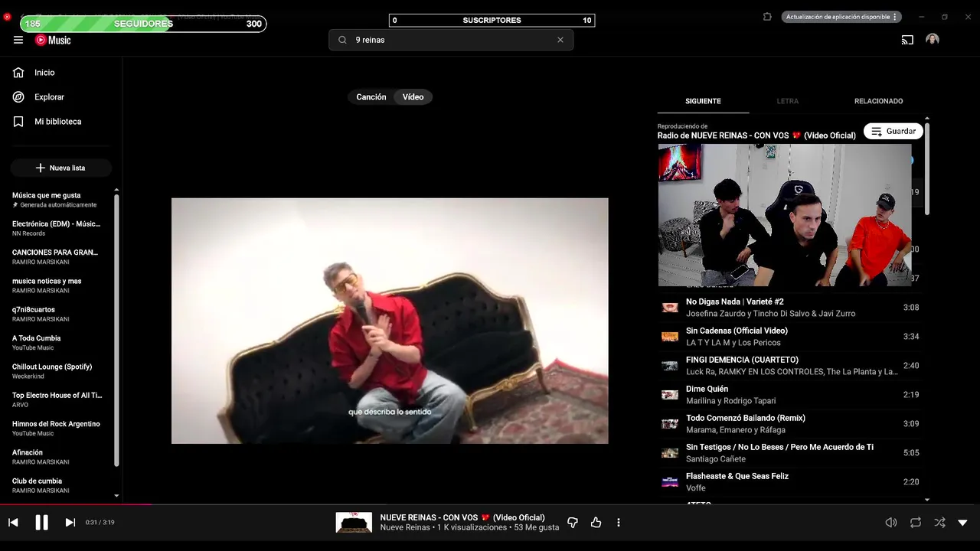Image resolution: width=980 pixels, height=551 pixels.
Task: Click the SUSCRIPTORES counter bar overlay
Action: [x=492, y=21]
